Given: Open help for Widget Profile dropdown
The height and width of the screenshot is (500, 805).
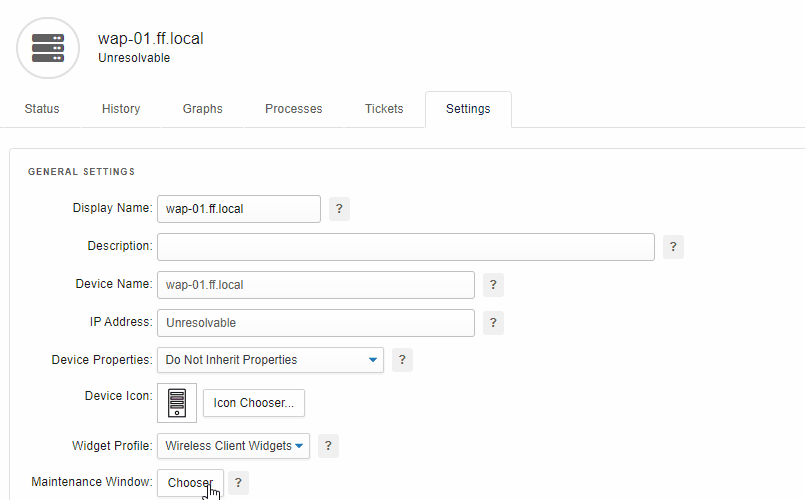Looking at the screenshot, I should [328, 446].
